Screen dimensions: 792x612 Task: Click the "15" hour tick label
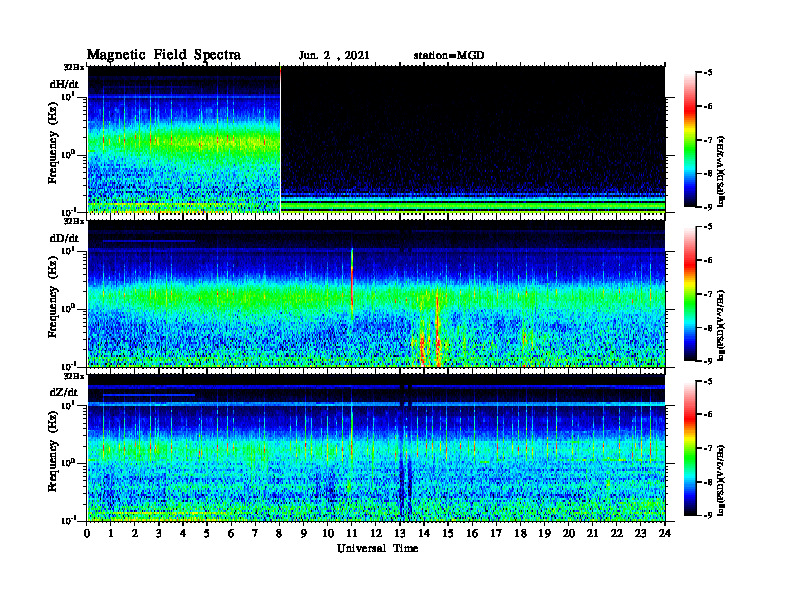(x=448, y=534)
